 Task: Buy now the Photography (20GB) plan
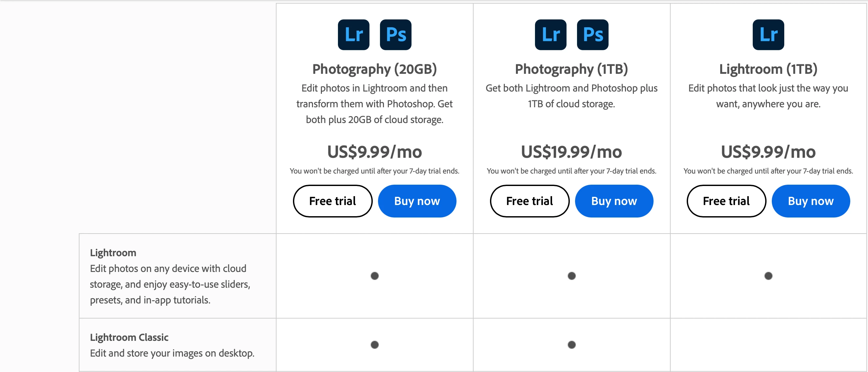[417, 201]
